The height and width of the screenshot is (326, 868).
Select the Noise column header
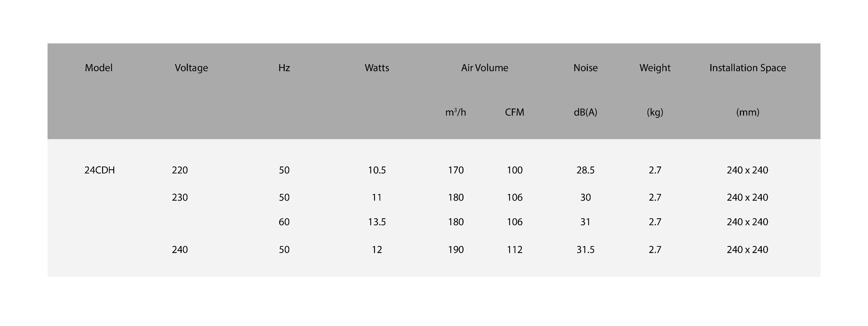click(585, 68)
